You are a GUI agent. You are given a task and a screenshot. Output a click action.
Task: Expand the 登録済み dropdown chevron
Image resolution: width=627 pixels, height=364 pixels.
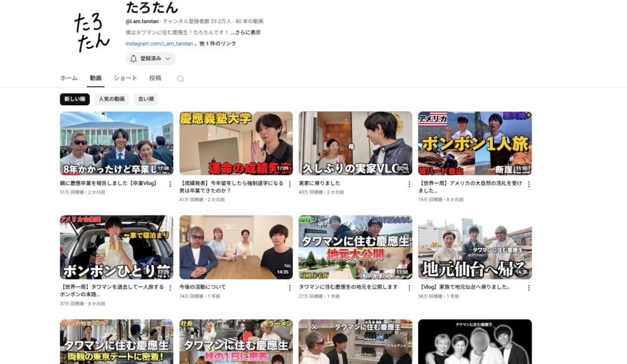coord(168,59)
